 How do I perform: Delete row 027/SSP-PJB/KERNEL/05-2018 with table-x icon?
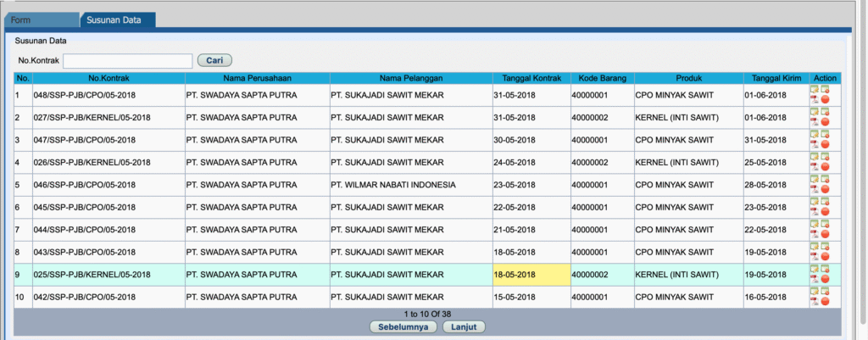click(x=825, y=112)
